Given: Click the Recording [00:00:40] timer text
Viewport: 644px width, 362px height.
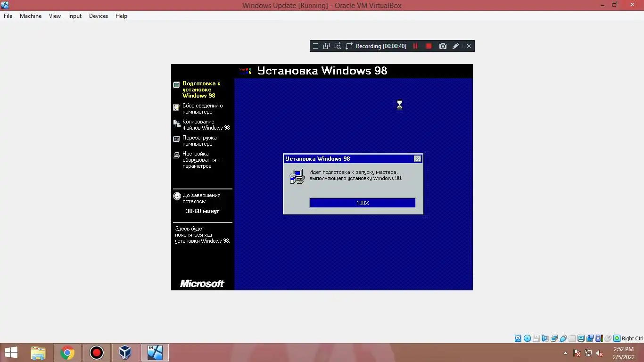Looking at the screenshot, I should [x=381, y=46].
